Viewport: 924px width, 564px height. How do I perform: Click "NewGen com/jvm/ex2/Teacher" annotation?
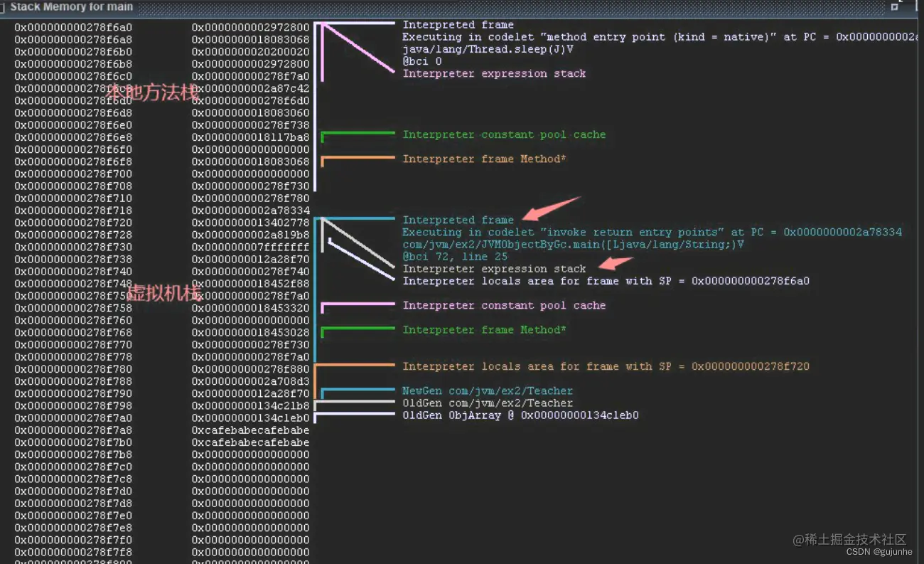(488, 390)
